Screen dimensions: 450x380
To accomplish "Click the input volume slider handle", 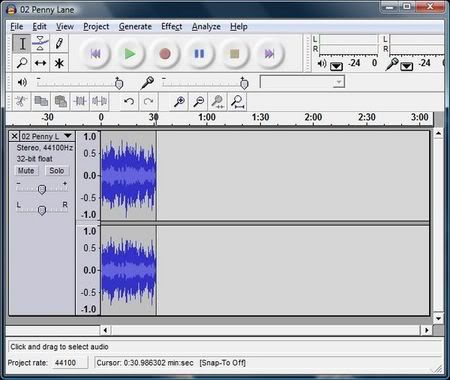I will tap(244, 83).
